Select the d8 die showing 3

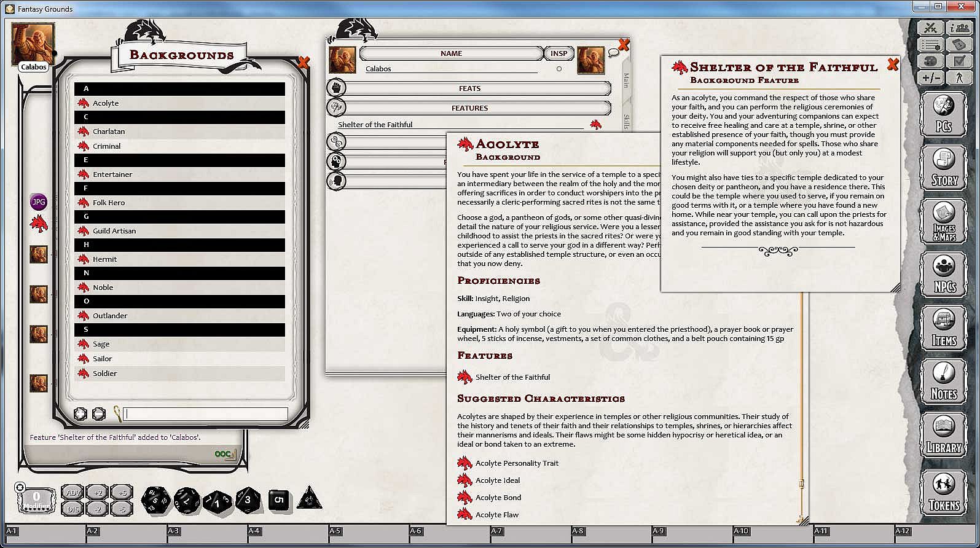pyautogui.click(x=248, y=499)
